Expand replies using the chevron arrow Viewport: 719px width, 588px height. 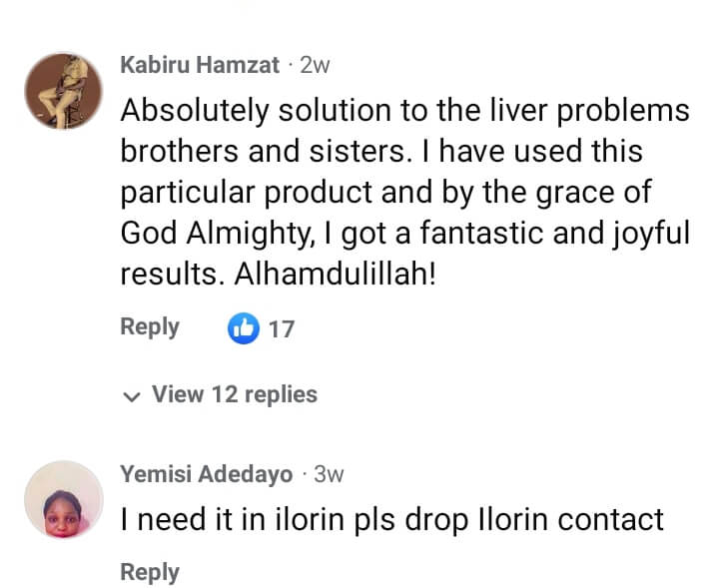point(131,396)
